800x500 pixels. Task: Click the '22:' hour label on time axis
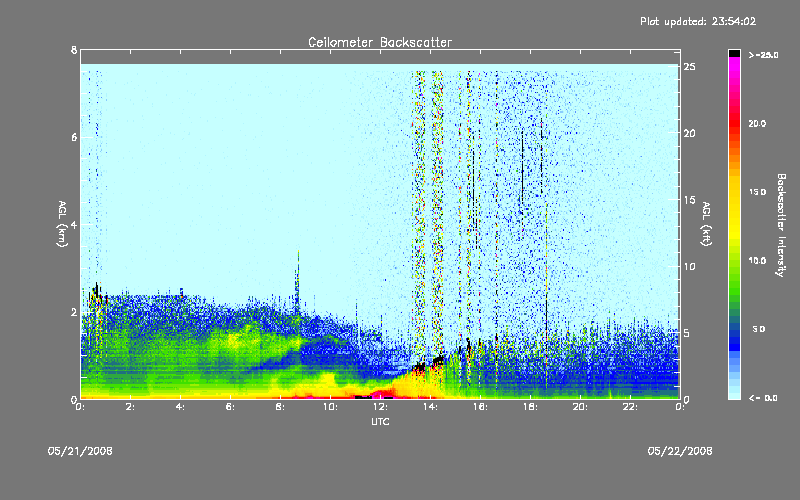point(630,407)
